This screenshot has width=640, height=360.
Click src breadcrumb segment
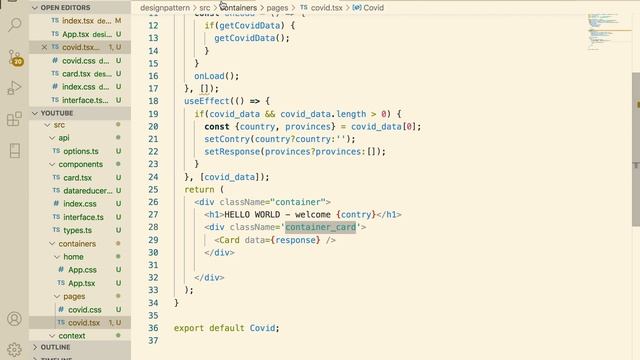pos(205,8)
